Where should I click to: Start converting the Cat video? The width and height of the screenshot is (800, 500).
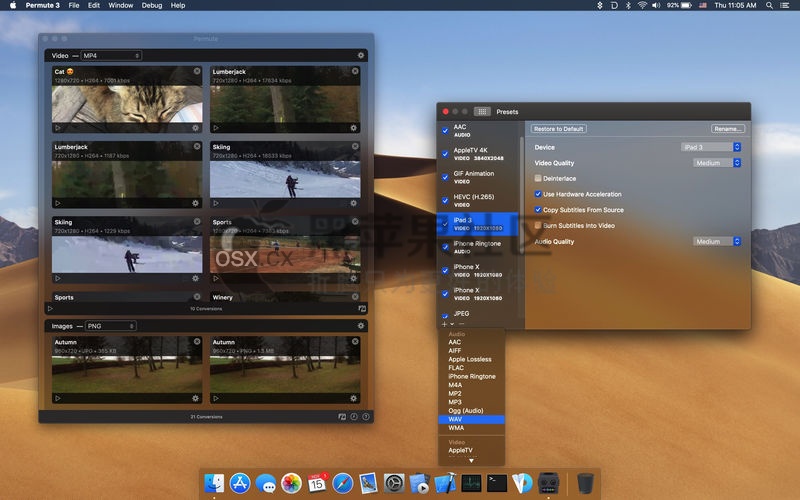[x=58, y=128]
